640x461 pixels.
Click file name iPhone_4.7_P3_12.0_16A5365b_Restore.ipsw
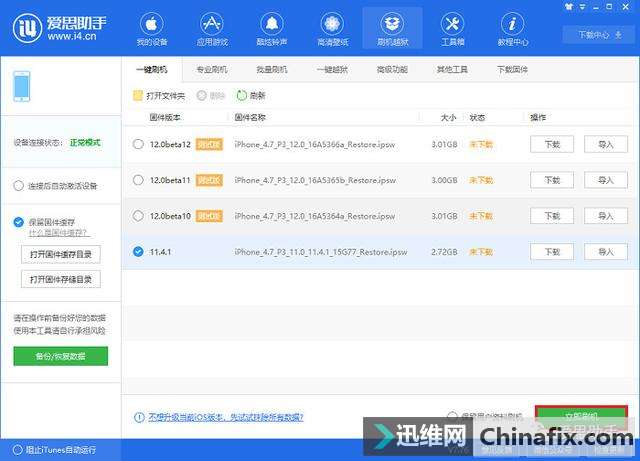[x=315, y=180]
